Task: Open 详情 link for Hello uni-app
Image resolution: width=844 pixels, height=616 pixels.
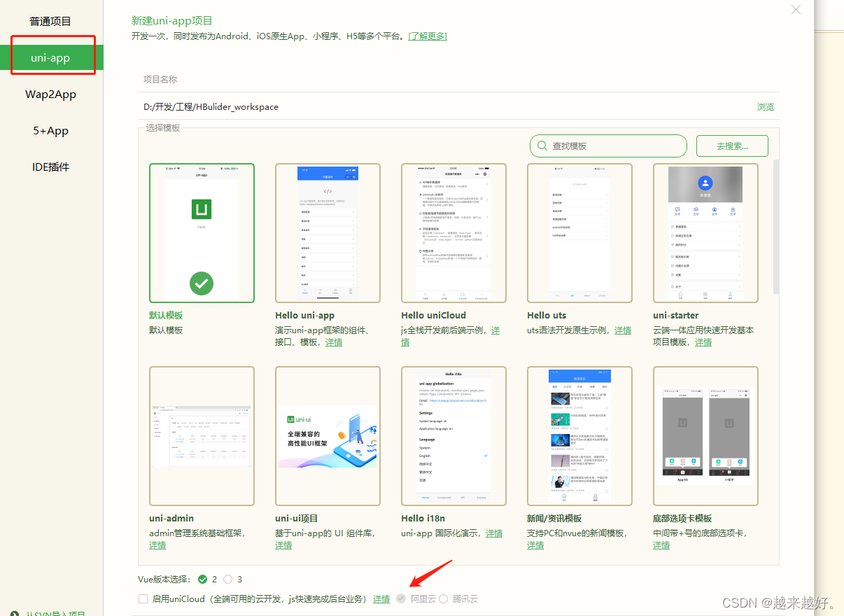Action: point(334,342)
